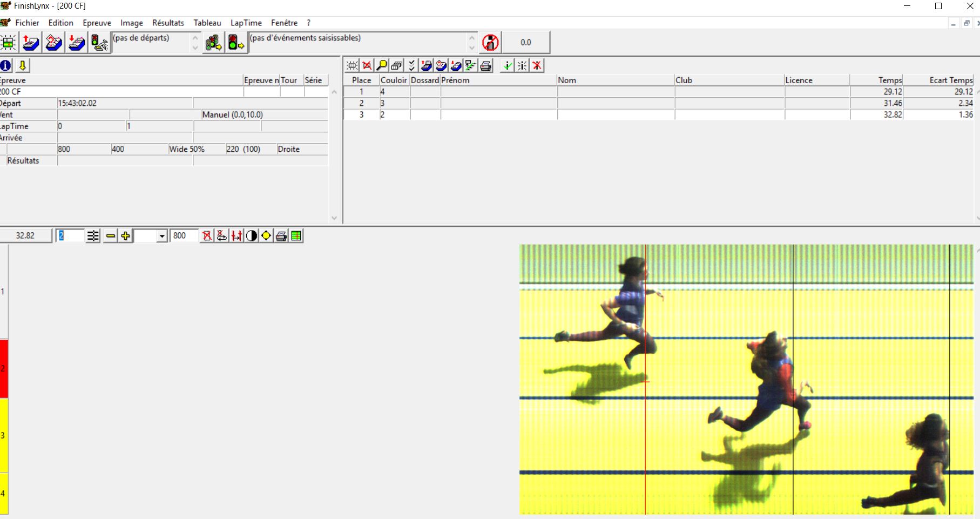
Task: Click the red-green traffic light arrow icon
Action: tap(236, 42)
